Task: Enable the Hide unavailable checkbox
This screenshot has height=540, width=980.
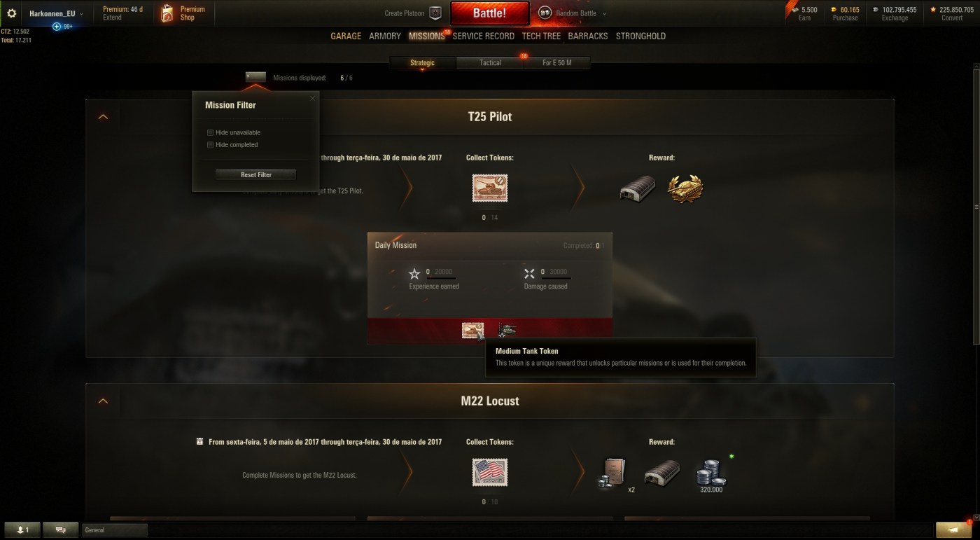Action: (210, 132)
